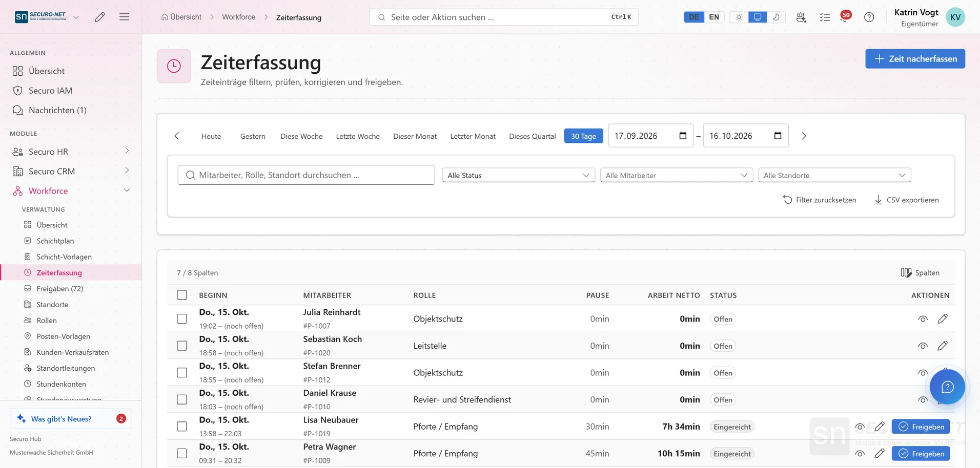This screenshot has height=468, width=980.
Task: Check the row checkbox for Lisa Neubauer
Action: coord(182,427)
